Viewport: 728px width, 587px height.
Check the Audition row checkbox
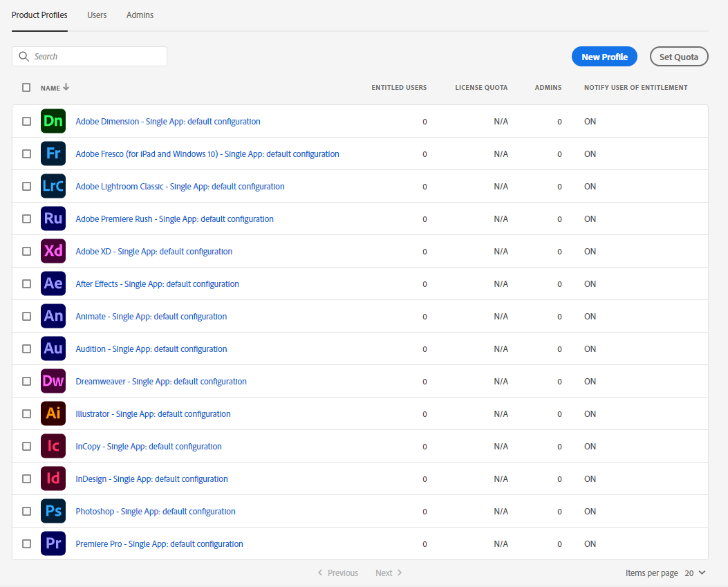26,348
